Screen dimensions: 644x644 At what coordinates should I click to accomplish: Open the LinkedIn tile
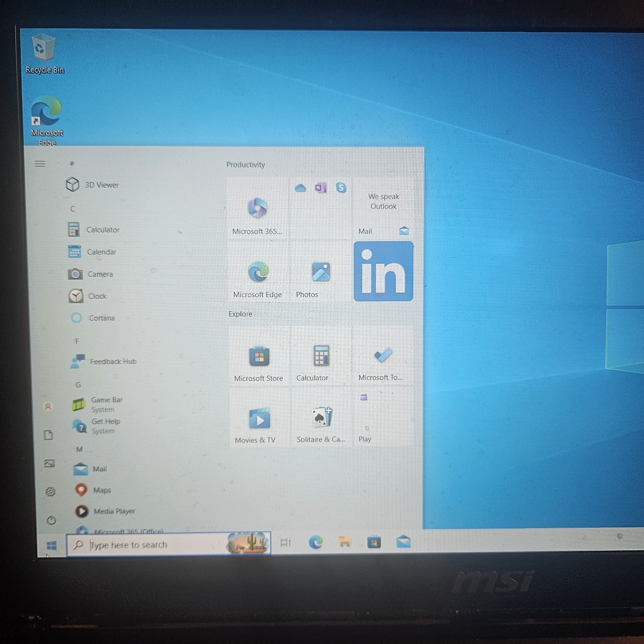tap(383, 271)
